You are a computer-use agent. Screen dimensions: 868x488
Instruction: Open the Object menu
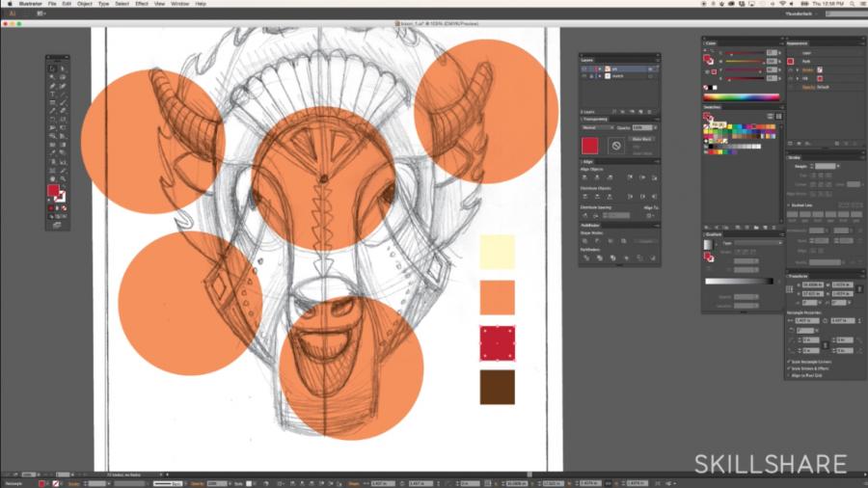84,4
